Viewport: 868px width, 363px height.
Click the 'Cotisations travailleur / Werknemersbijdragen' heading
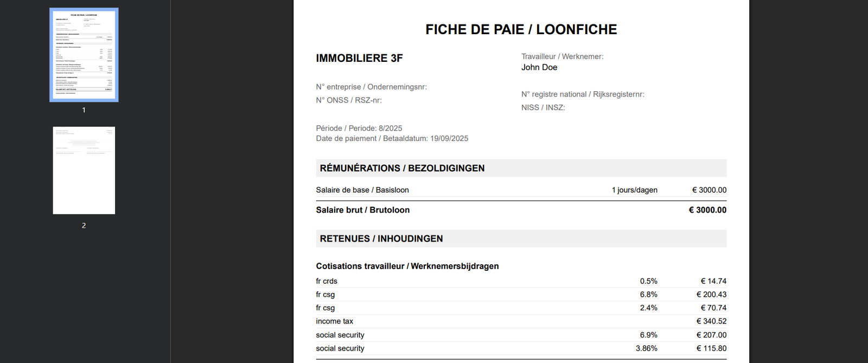coord(407,266)
